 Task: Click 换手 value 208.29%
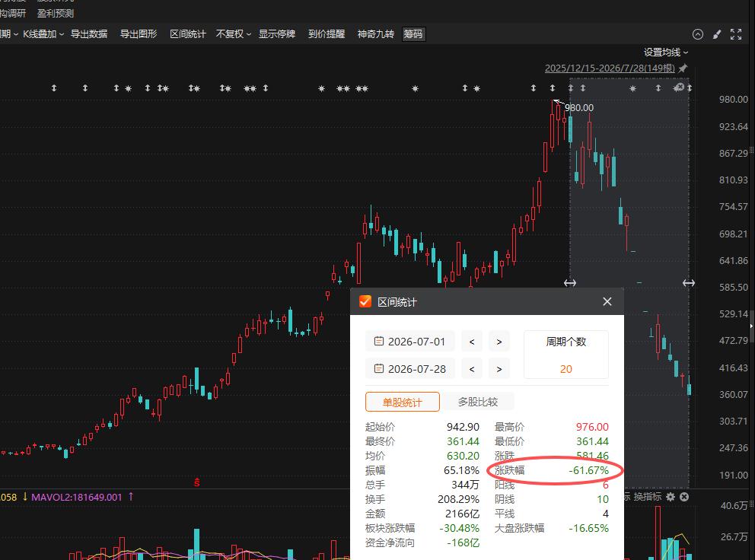click(458, 499)
